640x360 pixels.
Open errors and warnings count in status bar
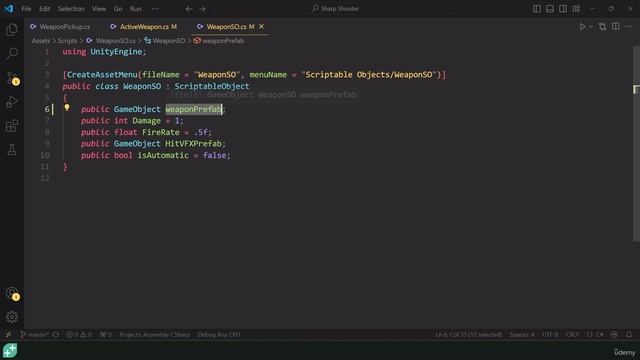coord(79,334)
